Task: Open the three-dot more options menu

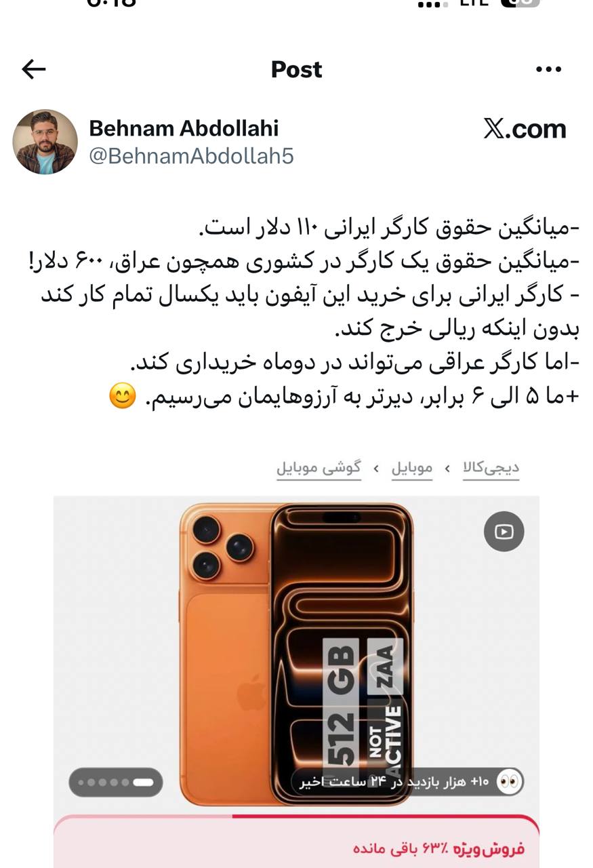Action: click(x=548, y=69)
